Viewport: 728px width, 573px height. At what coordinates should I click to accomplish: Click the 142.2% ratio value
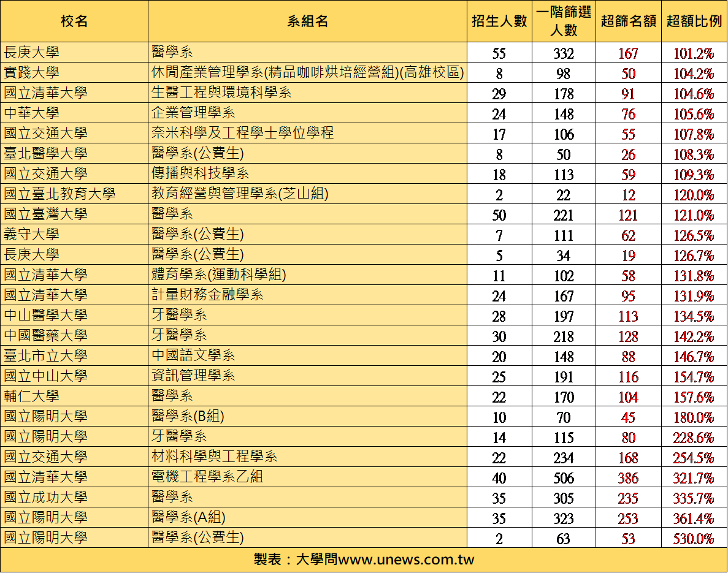[694, 337]
